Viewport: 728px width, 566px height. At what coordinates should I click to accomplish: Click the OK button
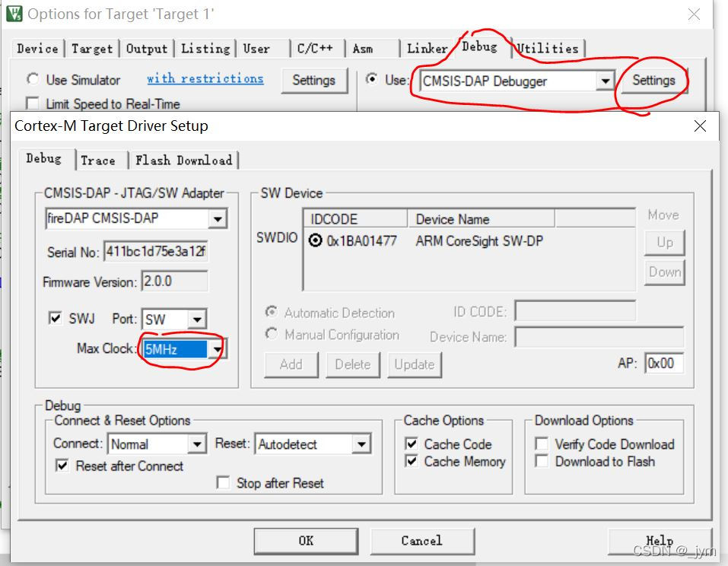(306, 541)
